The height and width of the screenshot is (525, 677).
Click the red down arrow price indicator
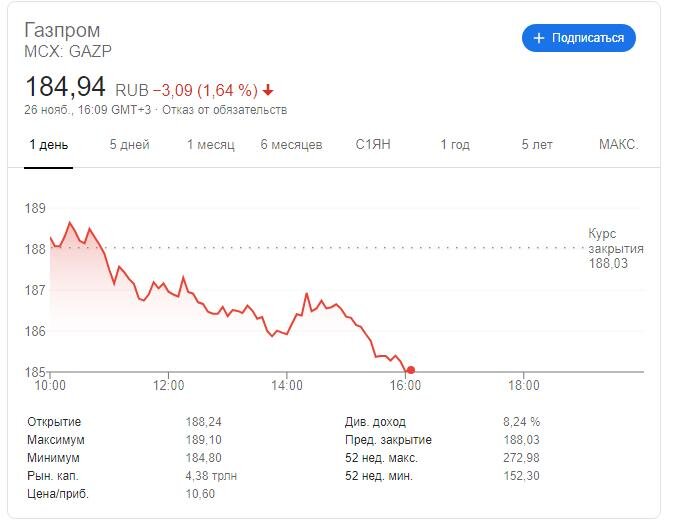click(268, 90)
